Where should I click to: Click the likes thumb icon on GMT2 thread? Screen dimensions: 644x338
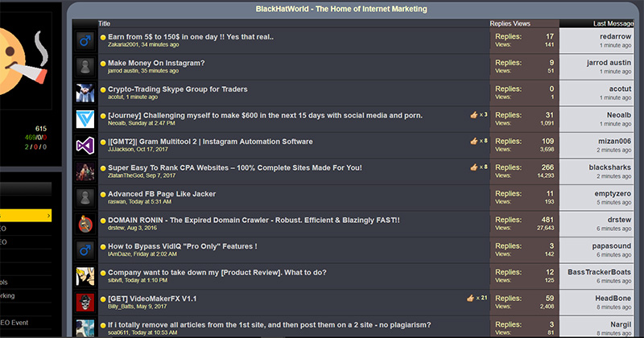[x=474, y=141]
